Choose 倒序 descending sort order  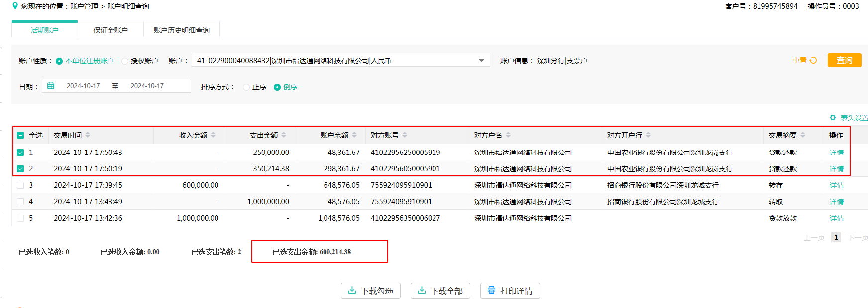[277, 87]
